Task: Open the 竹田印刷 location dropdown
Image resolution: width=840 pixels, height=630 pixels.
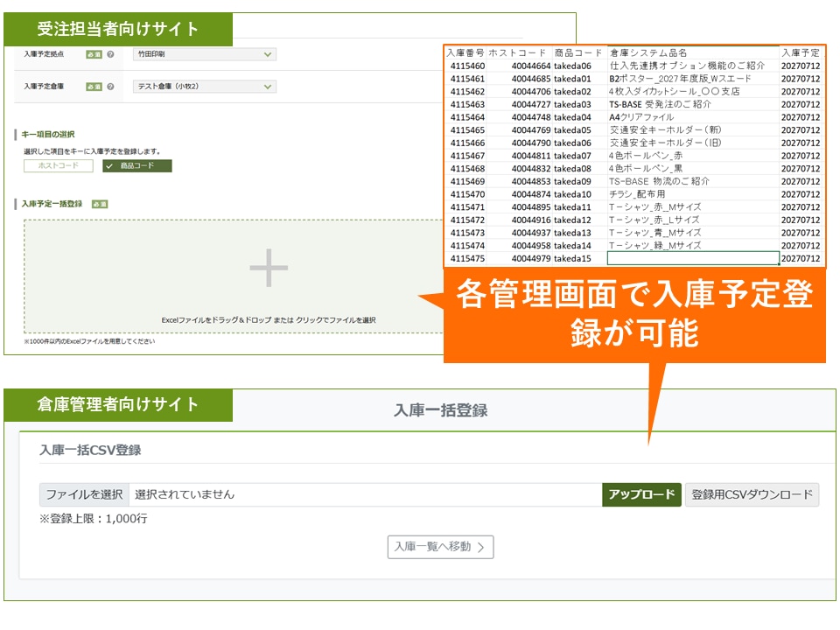Action: [204, 54]
